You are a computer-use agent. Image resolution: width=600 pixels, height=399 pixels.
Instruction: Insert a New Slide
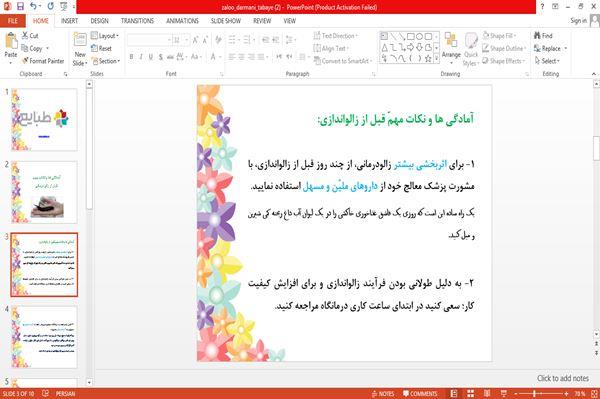click(80, 49)
